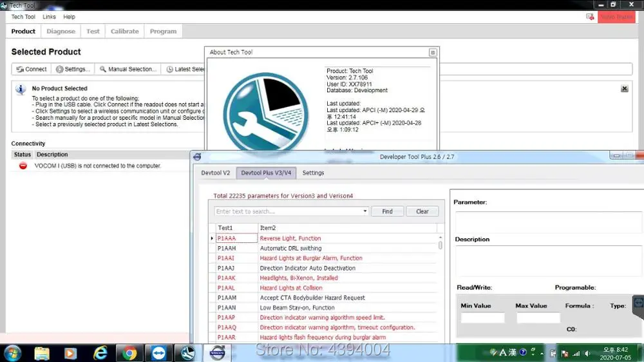Click the info icon beside No Product Selected
Viewport: 644px width, 362px height.
21,89
